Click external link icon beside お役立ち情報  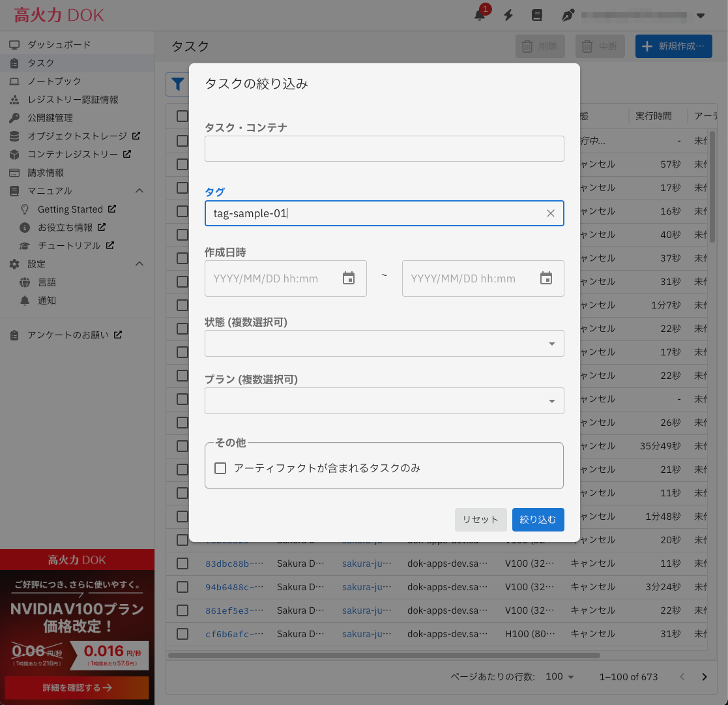click(102, 227)
